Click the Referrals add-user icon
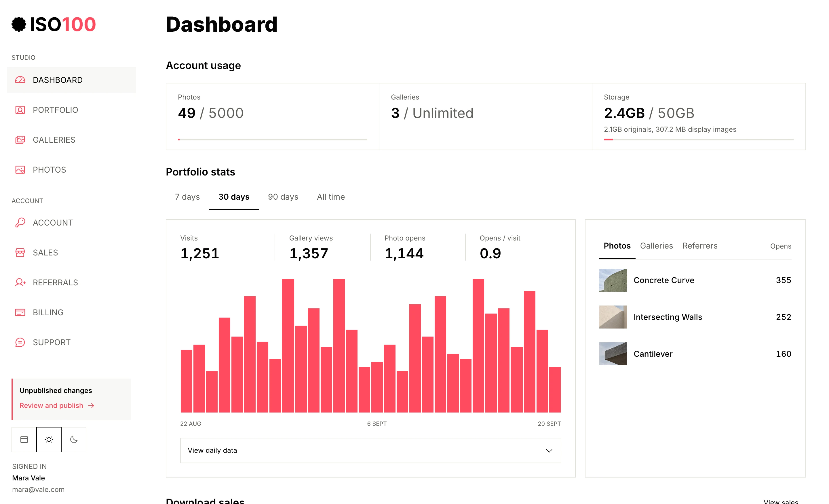This screenshot has height=504, width=829. [20, 282]
